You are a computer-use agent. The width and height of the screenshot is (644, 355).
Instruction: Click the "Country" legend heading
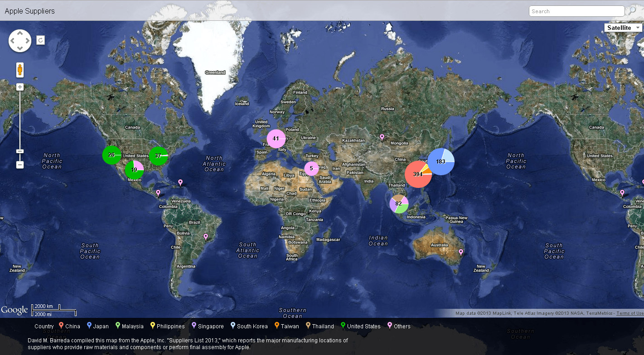pos(44,326)
